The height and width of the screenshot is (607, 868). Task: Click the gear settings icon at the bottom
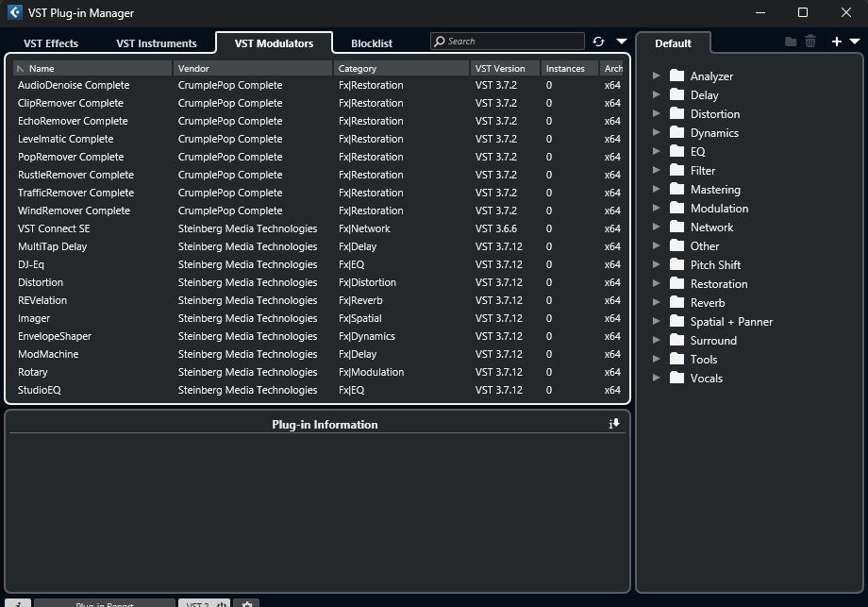(247, 603)
